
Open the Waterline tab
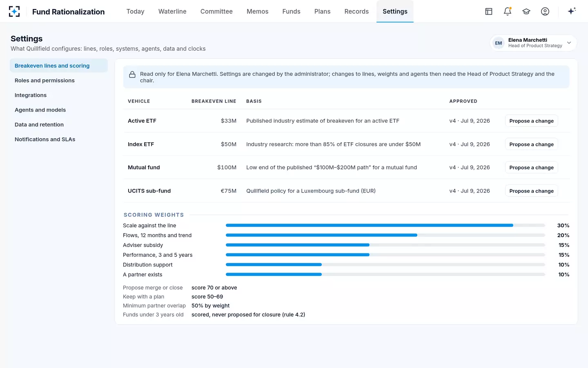point(172,11)
